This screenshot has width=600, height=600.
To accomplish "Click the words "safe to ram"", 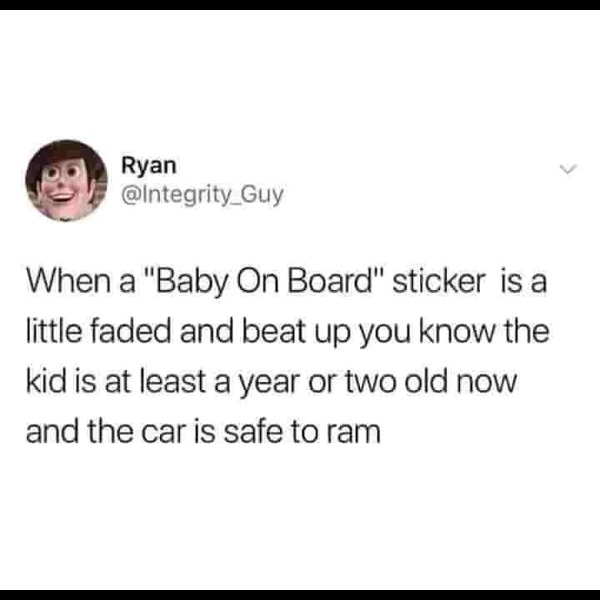I will click(x=302, y=432).
